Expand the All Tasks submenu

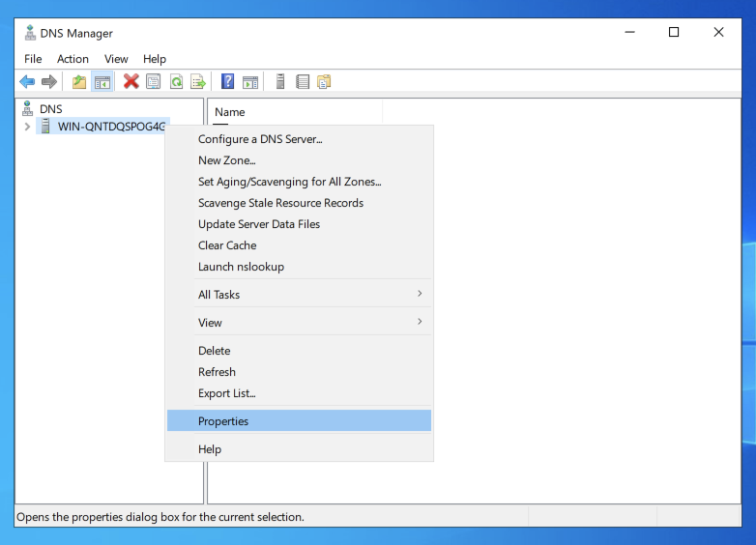click(299, 295)
